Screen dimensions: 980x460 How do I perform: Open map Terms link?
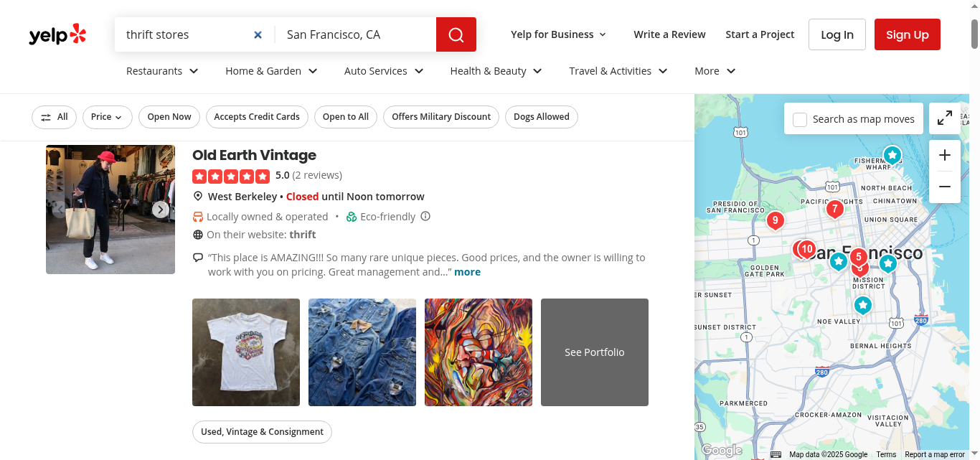pos(886,454)
